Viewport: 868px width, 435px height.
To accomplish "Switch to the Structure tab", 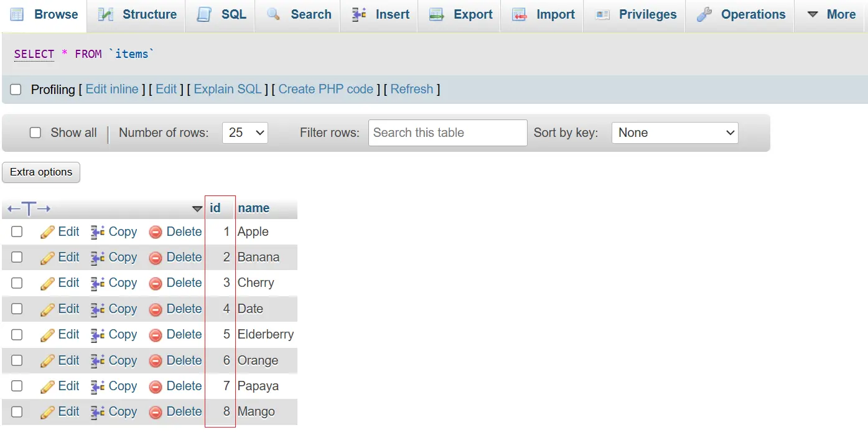I will [x=138, y=14].
